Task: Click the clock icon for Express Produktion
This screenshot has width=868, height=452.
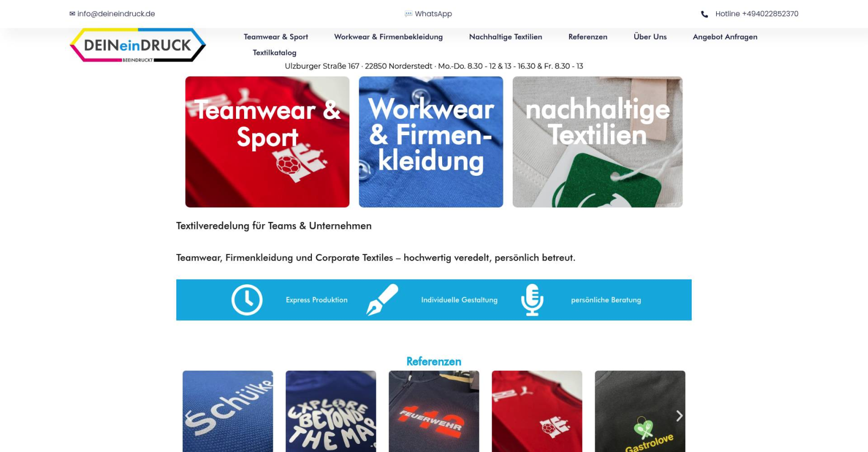Action: 247,300
